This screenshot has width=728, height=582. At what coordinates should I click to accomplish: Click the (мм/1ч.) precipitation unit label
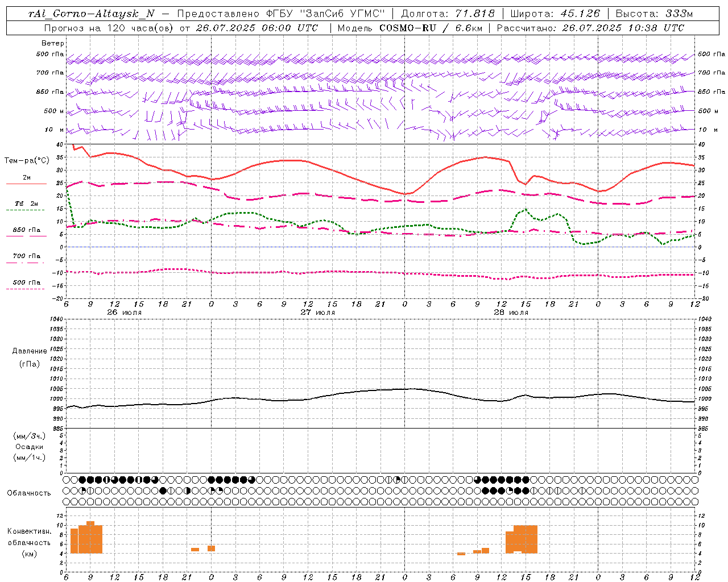(29, 458)
